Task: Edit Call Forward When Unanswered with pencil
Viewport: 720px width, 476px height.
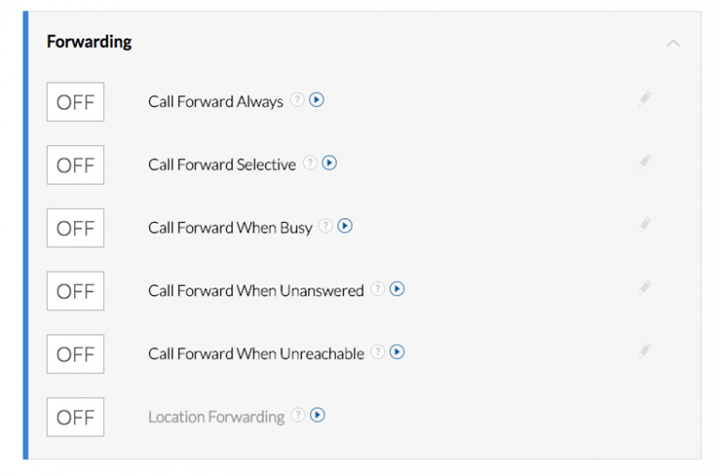Action: [x=645, y=288]
